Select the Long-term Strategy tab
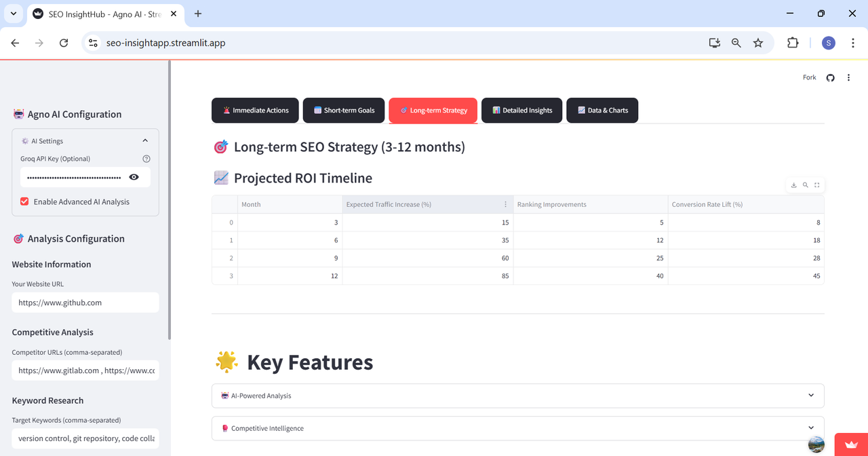This screenshot has height=456, width=868. click(433, 110)
